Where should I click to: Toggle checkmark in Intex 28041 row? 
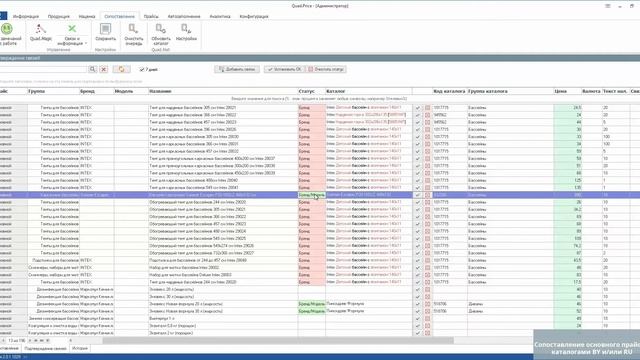[x=418, y=187]
